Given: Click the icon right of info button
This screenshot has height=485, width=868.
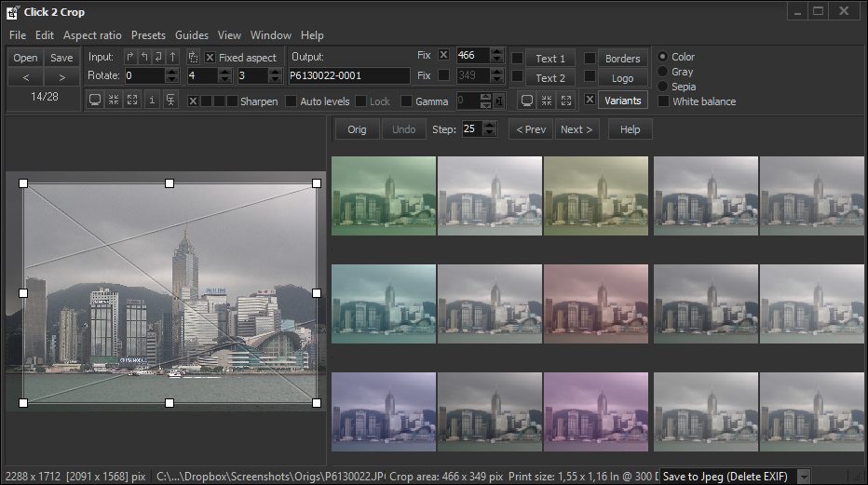Looking at the screenshot, I should (x=170, y=101).
